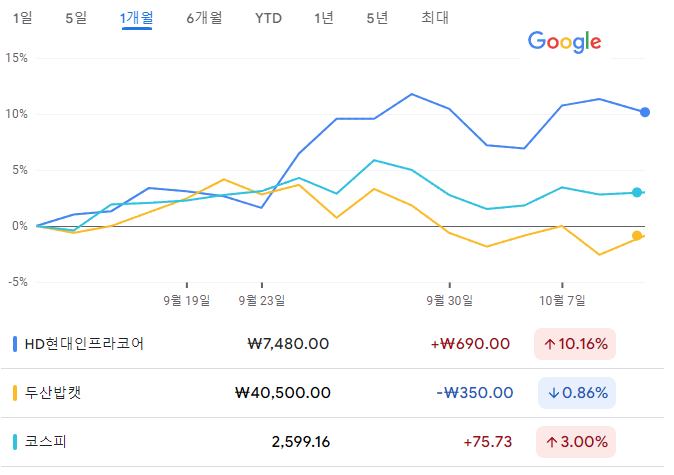Switch to the 5일 range tab
This screenshot has height=475, width=674.
point(76,18)
